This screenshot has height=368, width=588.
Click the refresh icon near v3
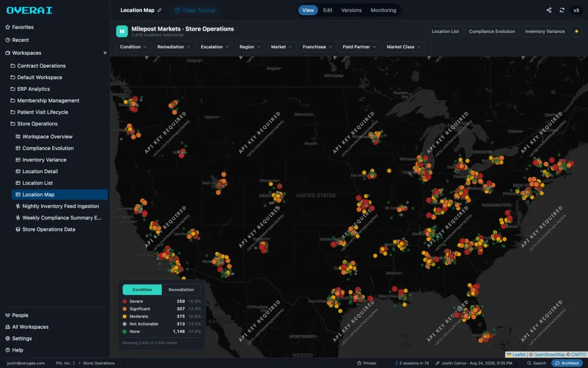[x=562, y=10]
